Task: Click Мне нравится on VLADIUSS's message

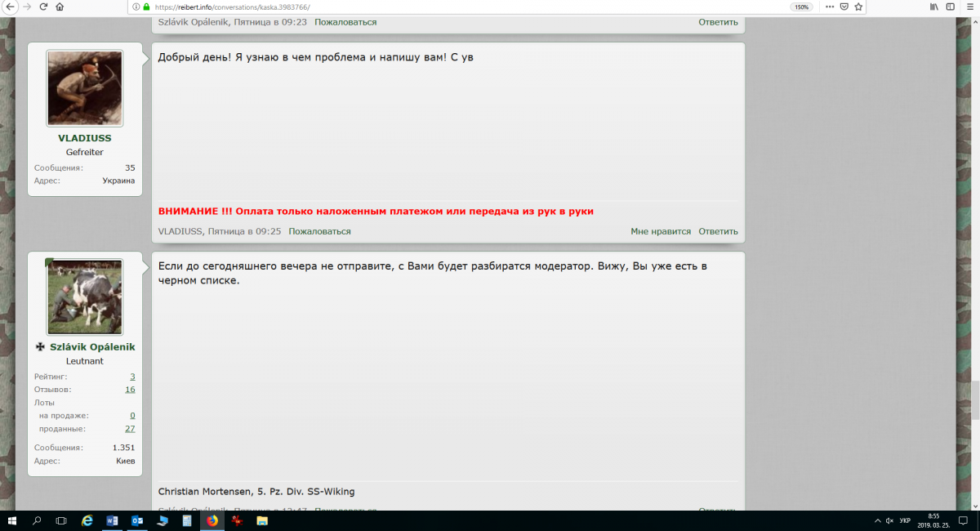Action: [661, 231]
